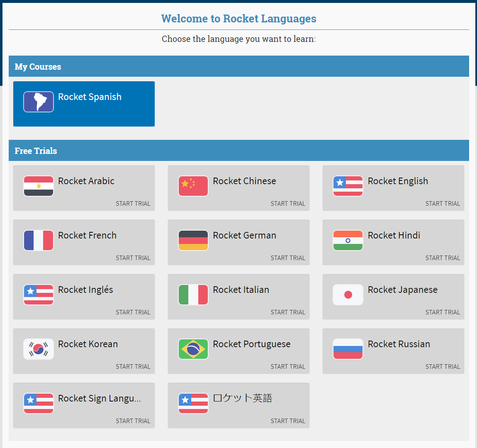Open the Rocket Spanish course title
Viewport: 477px width, 448px height.
pos(90,97)
